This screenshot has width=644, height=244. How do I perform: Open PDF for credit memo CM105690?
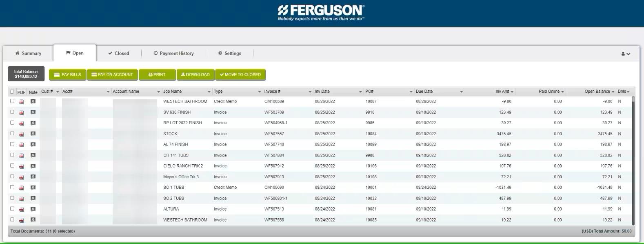[21, 188]
